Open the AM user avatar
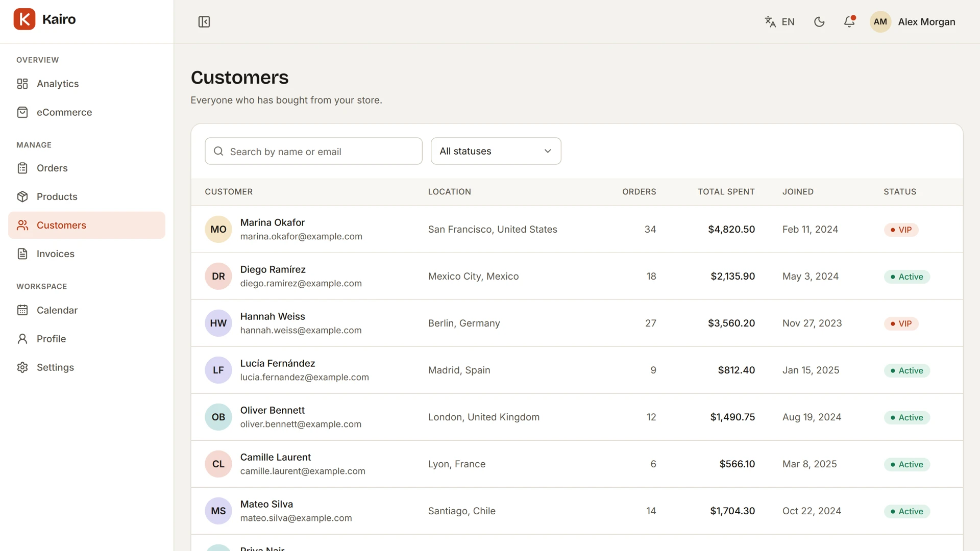Viewport: 980px width, 551px height. pos(880,22)
